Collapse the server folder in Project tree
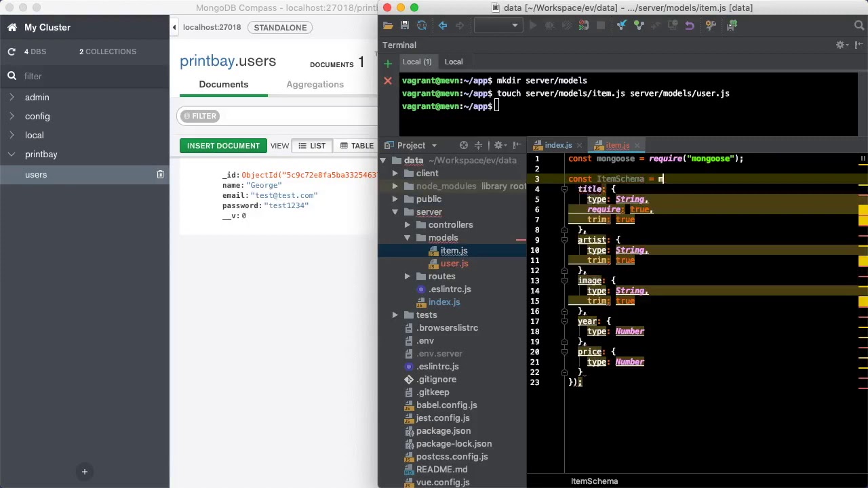868x488 pixels. click(x=395, y=212)
